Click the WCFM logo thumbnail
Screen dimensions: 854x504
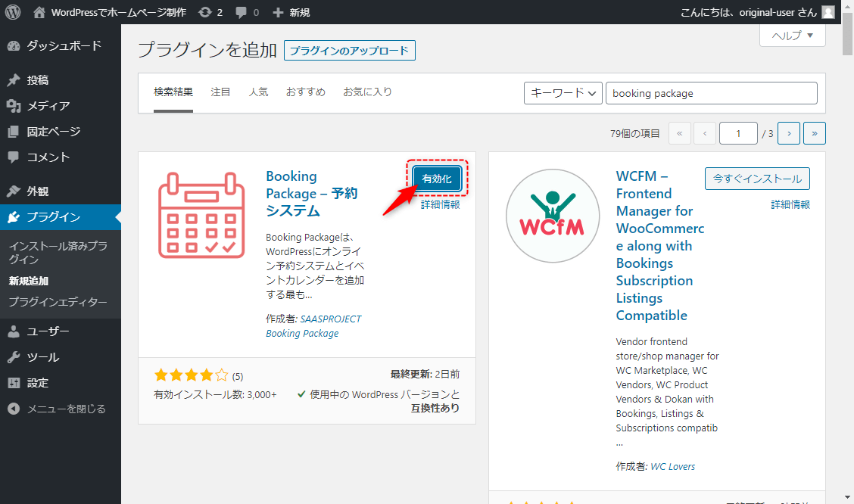[553, 216]
